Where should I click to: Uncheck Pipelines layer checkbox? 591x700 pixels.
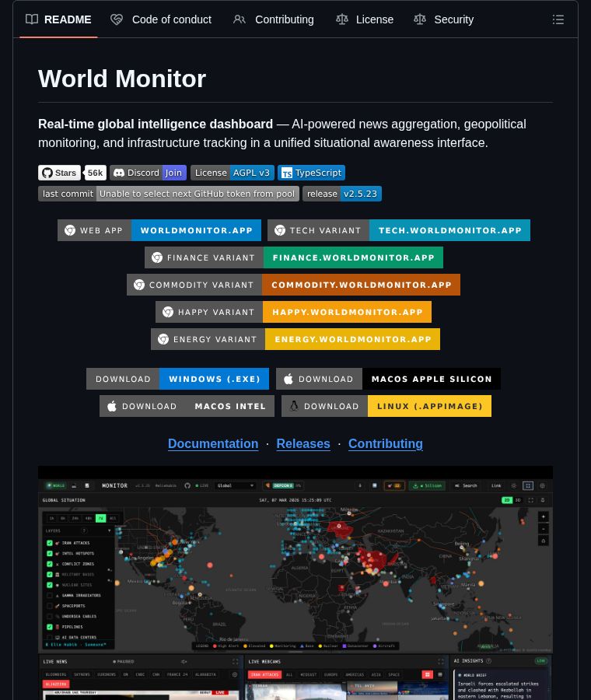tap(50, 627)
